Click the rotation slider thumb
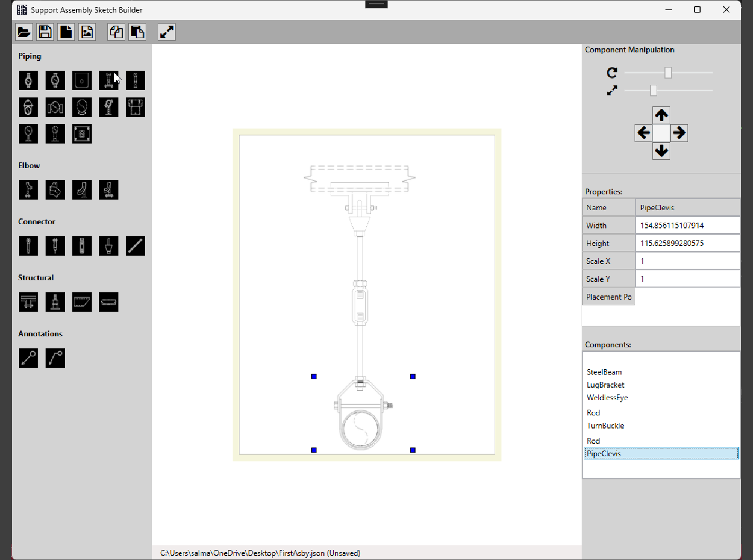753x560 pixels. click(668, 73)
